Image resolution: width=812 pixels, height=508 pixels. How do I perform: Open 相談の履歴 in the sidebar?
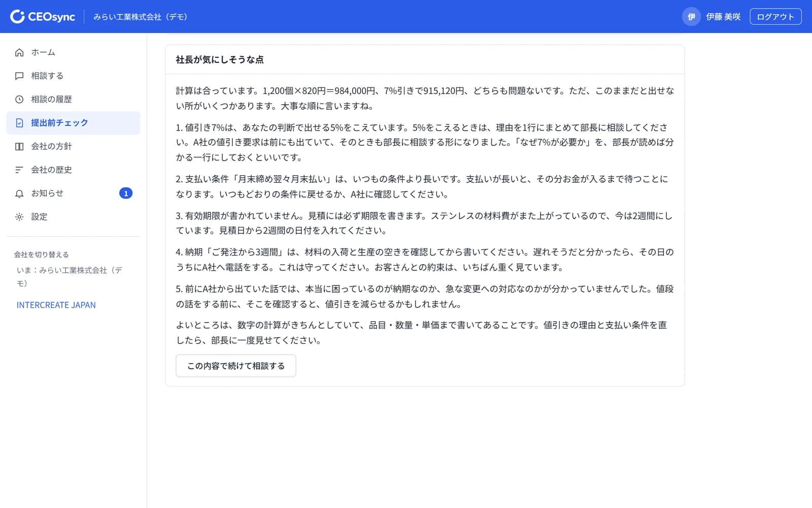[x=73, y=99]
